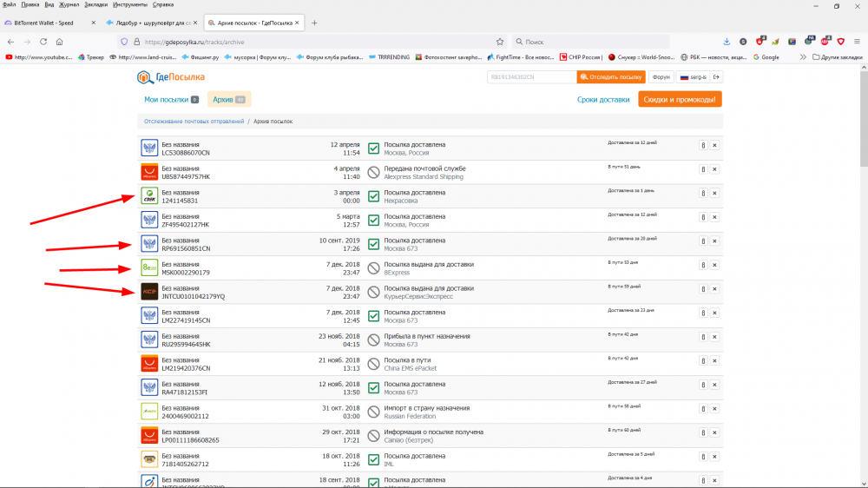The image size is (868, 488).
Task: Click delivered checkmark for parcel 1241145831
Action: pos(373,196)
